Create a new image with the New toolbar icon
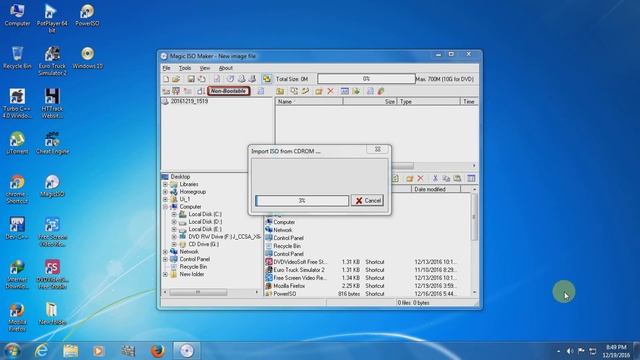 point(166,79)
